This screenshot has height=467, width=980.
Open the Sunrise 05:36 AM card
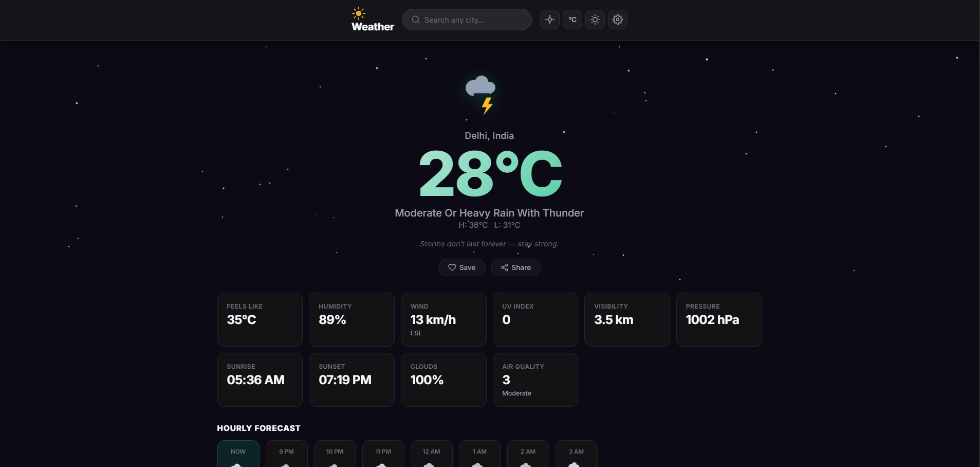pyautogui.click(x=260, y=380)
